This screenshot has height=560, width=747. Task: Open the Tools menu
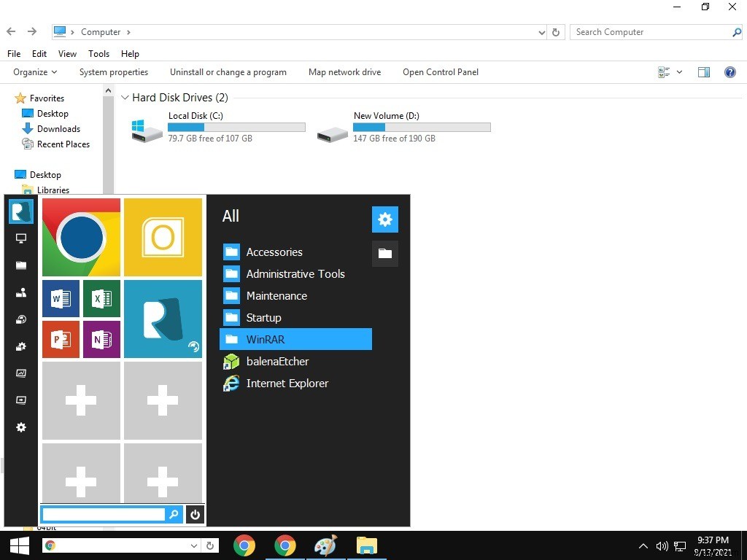(98, 53)
